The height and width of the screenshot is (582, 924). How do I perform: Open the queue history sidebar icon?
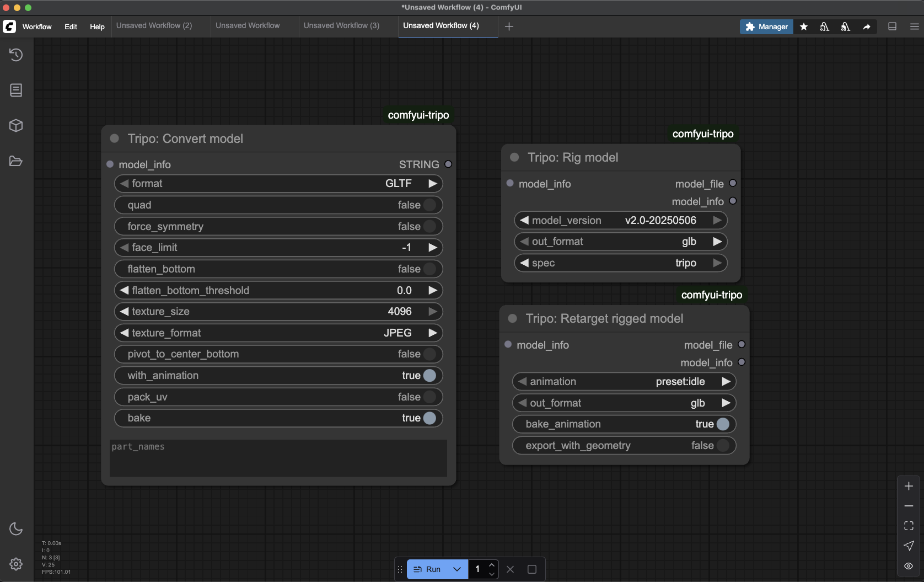coord(16,55)
